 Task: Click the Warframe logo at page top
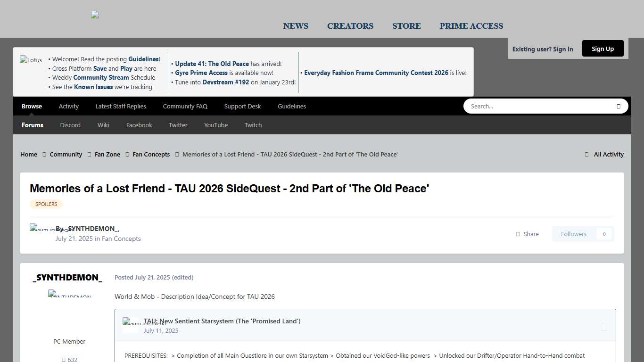tap(94, 15)
